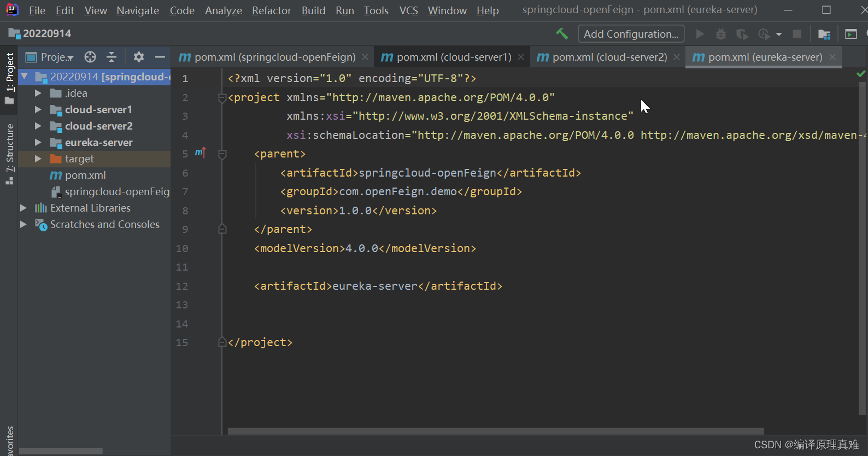The width and height of the screenshot is (868, 456).
Task: Click the 20220914 breadcrumb folder
Action: coord(40,33)
